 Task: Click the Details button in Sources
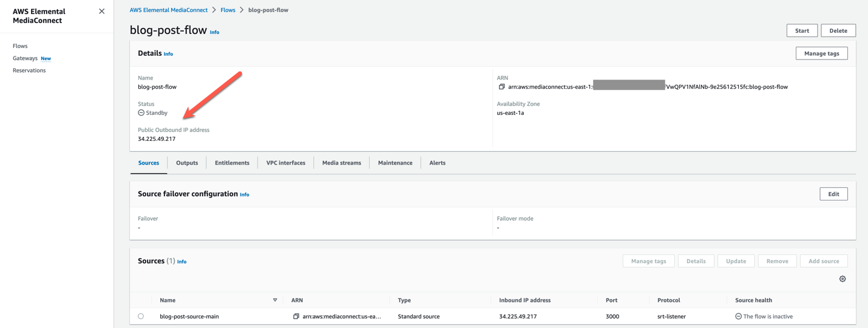click(x=696, y=261)
